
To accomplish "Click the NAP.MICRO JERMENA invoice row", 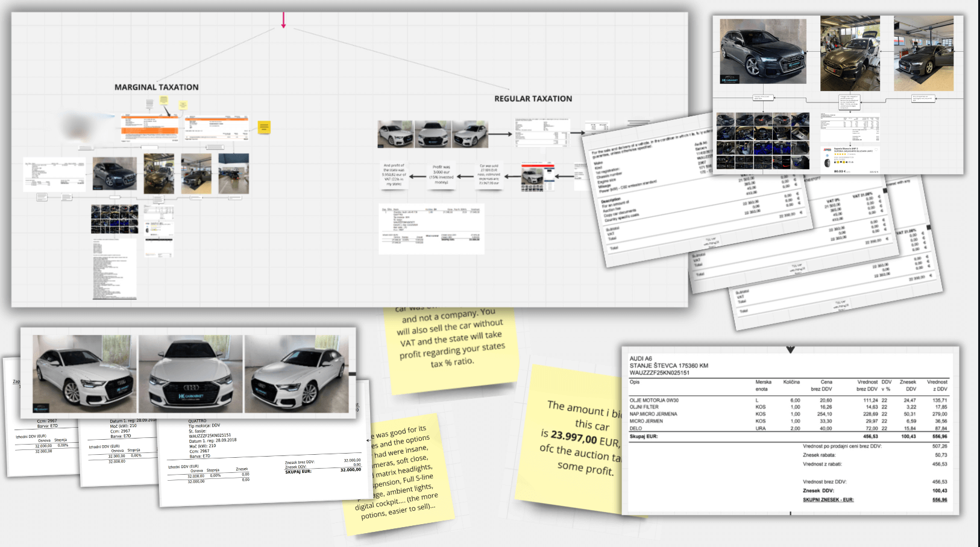I will 788,414.
